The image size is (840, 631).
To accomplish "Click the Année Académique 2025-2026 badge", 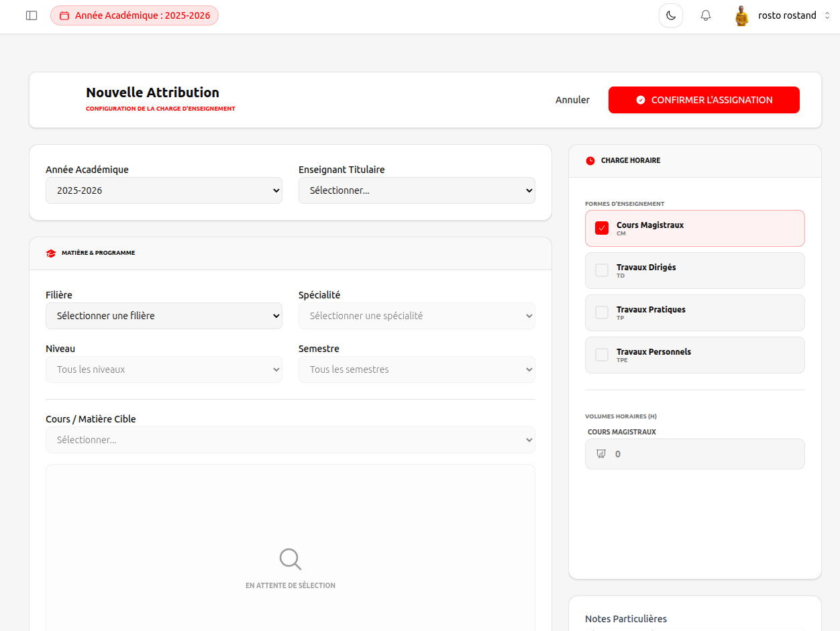I will pos(134,15).
